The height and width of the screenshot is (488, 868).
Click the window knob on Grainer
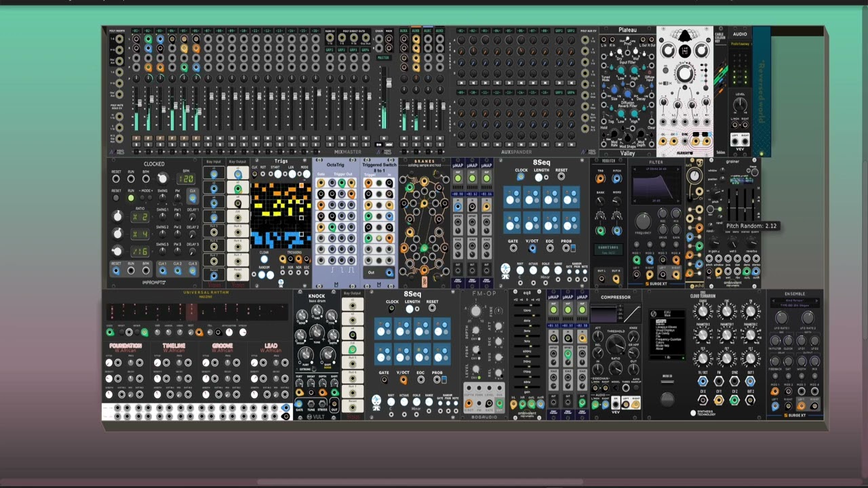[722, 170]
